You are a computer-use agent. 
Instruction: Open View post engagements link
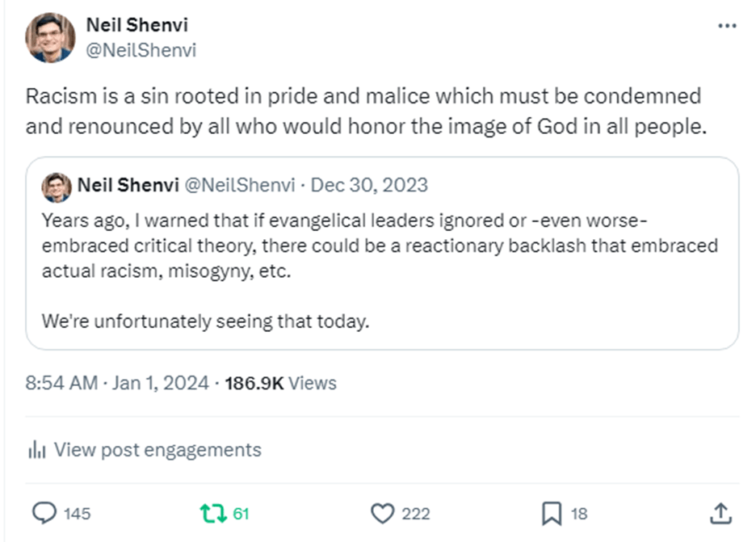coord(157,450)
